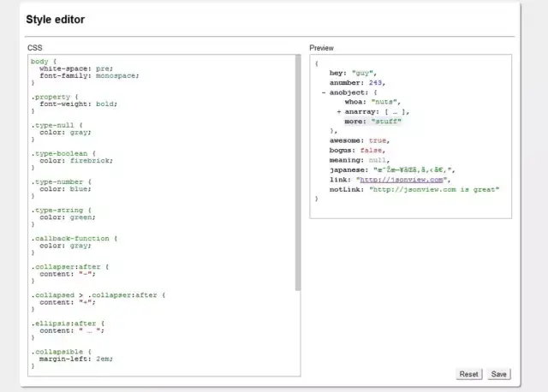Screen dimensions: 548x392
Task: Click the Style editor heading
Action: click(55, 20)
